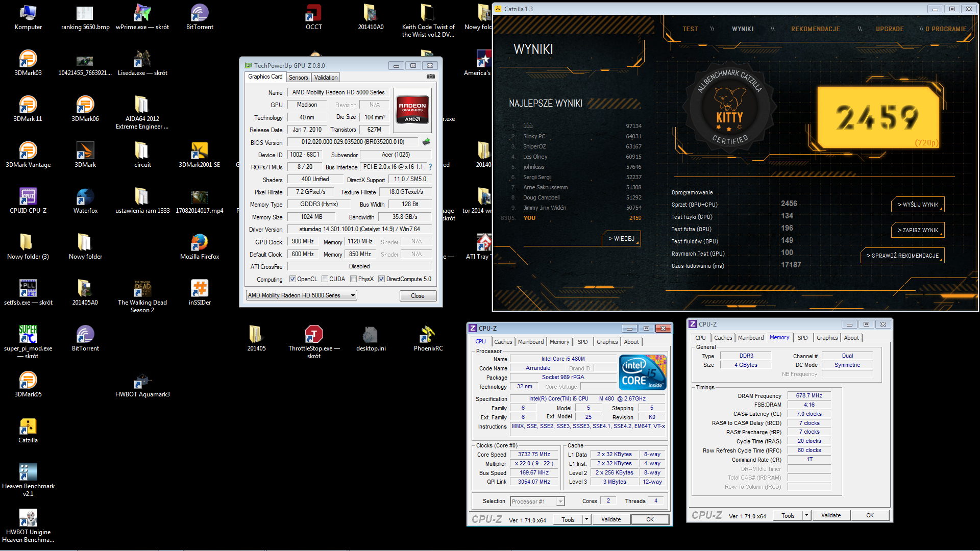The height and width of the screenshot is (551, 980).
Task: Click BIOS Version field in GPU-Z
Action: point(353,142)
